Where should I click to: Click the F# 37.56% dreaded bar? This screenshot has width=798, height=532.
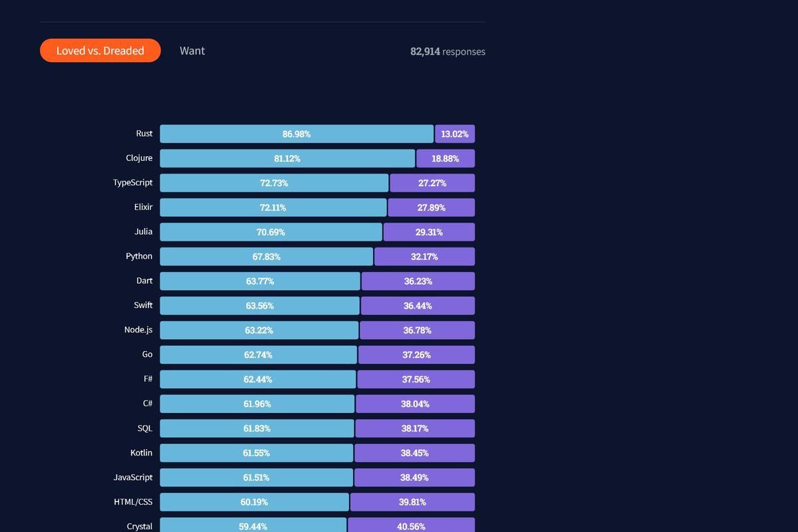(416, 380)
